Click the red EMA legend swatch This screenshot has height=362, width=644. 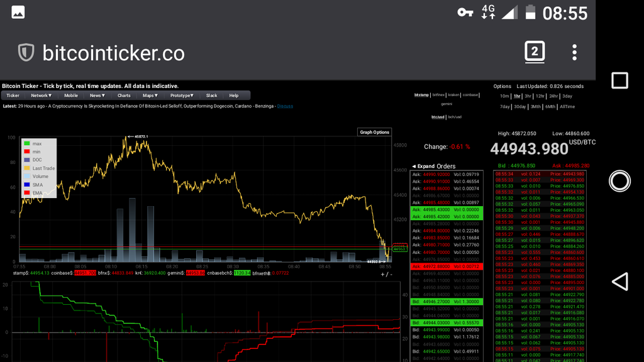coord(26,192)
